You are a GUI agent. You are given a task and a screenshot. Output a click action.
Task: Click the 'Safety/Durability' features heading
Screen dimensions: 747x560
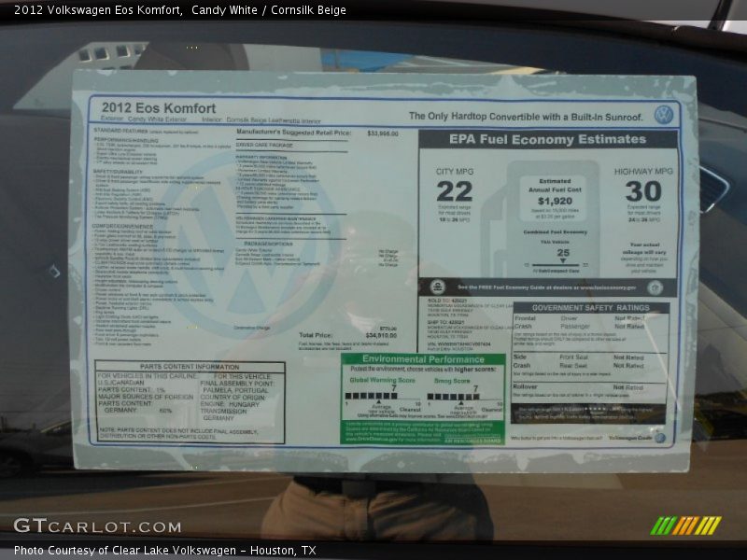click(119, 172)
